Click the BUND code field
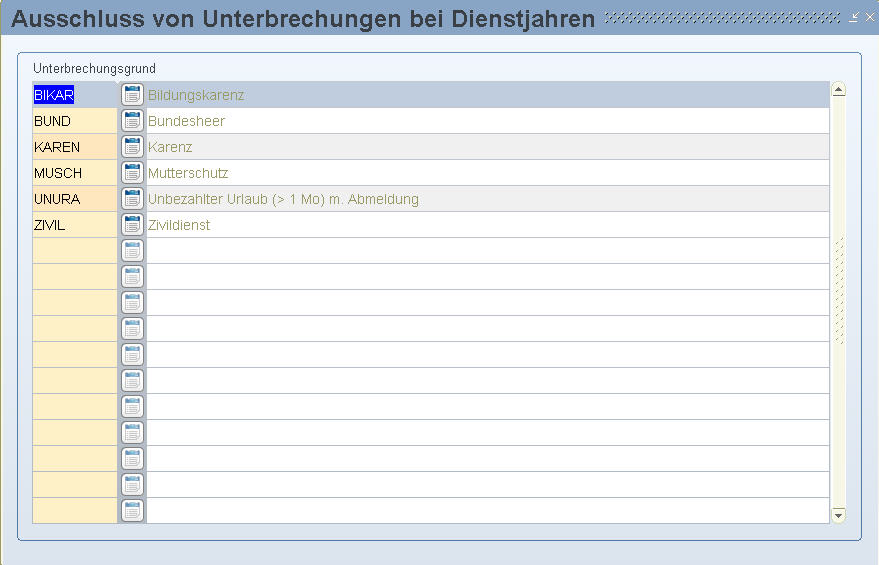The height and width of the screenshot is (565, 879). coord(75,121)
